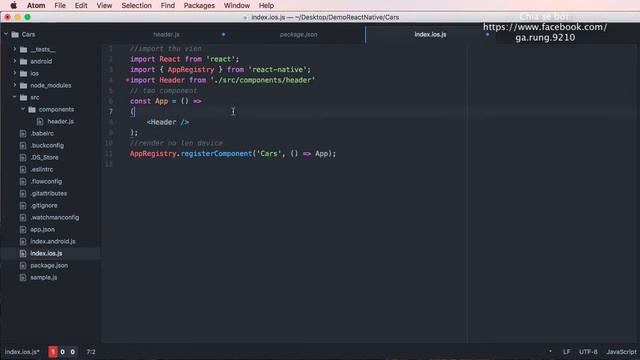Click the app.json file icon

23,229
